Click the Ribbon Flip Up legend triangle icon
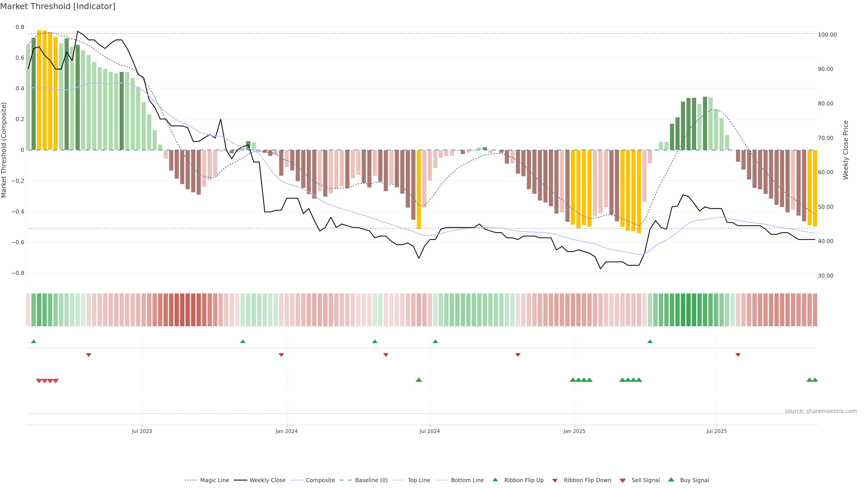Image resolution: width=868 pixels, height=488 pixels. coord(495,480)
